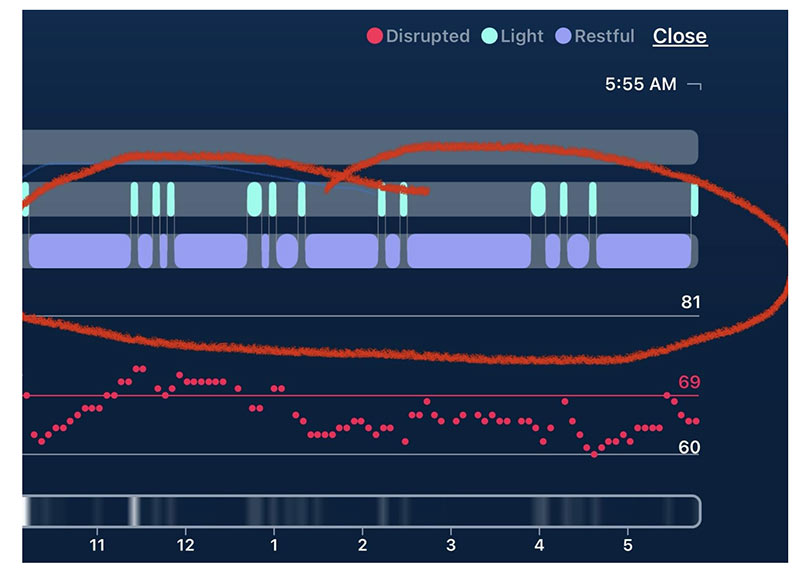Toggle the Disrupted legend text label
The height and width of the screenshot is (572, 800).
click(x=427, y=36)
